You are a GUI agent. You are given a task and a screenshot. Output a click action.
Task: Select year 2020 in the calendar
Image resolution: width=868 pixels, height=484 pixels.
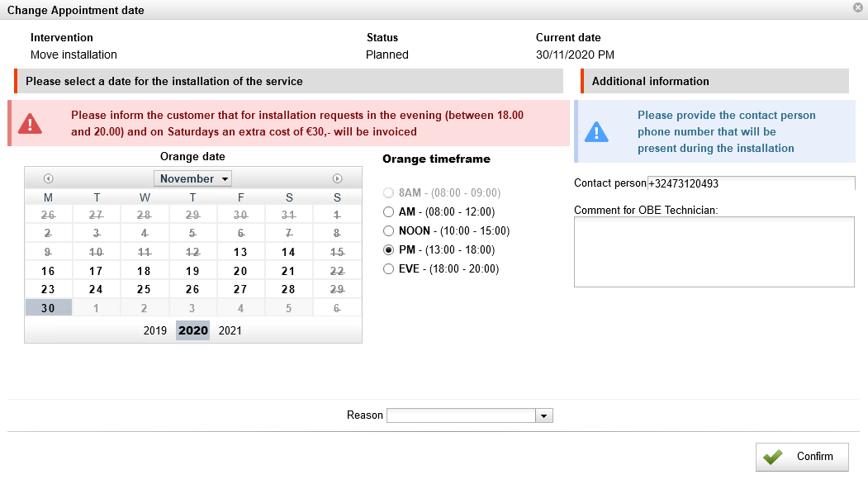(x=192, y=330)
